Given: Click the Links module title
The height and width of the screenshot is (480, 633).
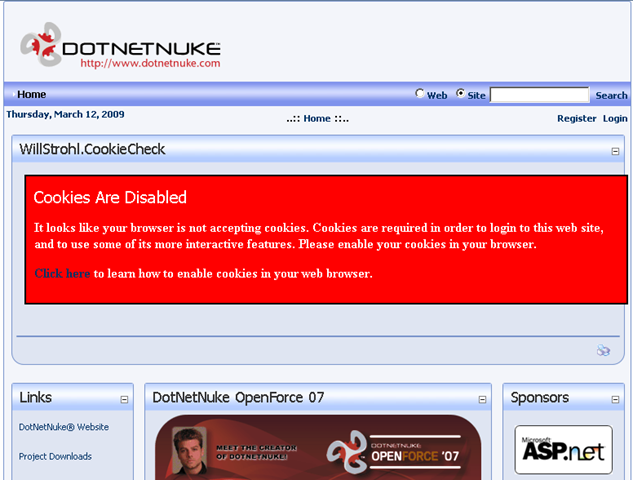Looking at the screenshot, I should [x=36, y=397].
